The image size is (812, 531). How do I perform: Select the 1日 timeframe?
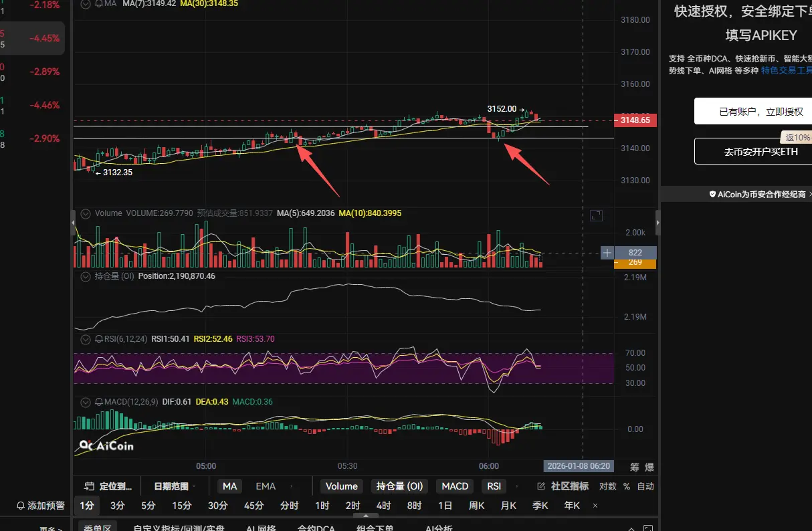click(x=445, y=506)
